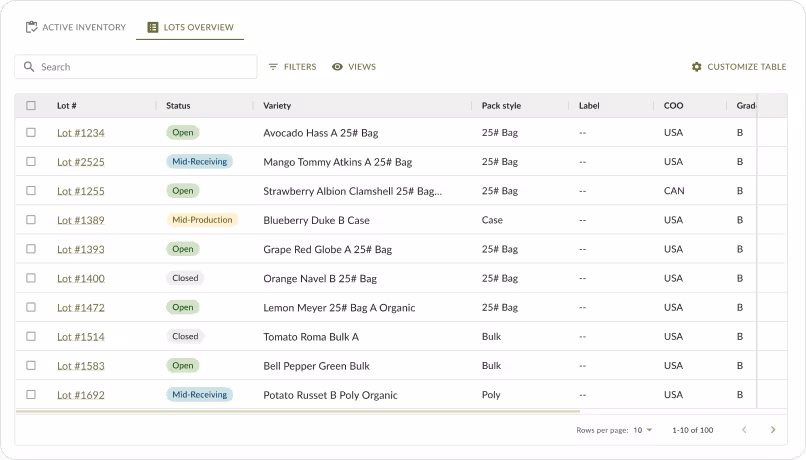Viewport: 806px width, 460px height.
Task: Click 'Grape Red Globe A 25# Bag' cell
Action: click(327, 249)
